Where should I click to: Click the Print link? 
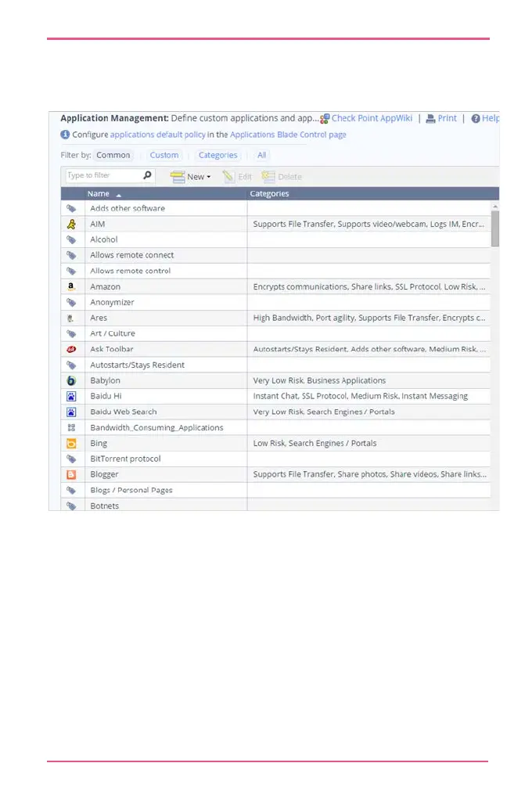[x=448, y=118]
